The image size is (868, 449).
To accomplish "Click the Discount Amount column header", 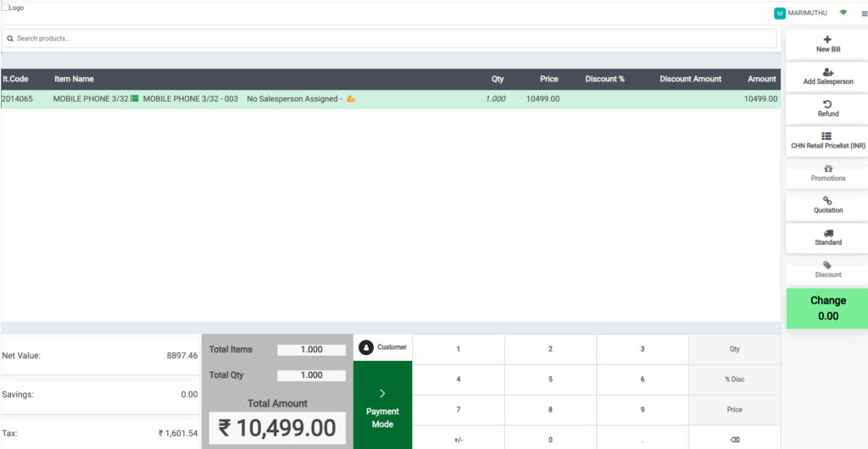I will tap(690, 79).
